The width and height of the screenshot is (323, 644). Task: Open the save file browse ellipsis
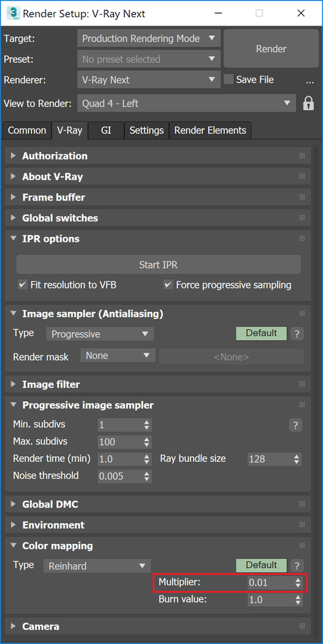tap(310, 81)
